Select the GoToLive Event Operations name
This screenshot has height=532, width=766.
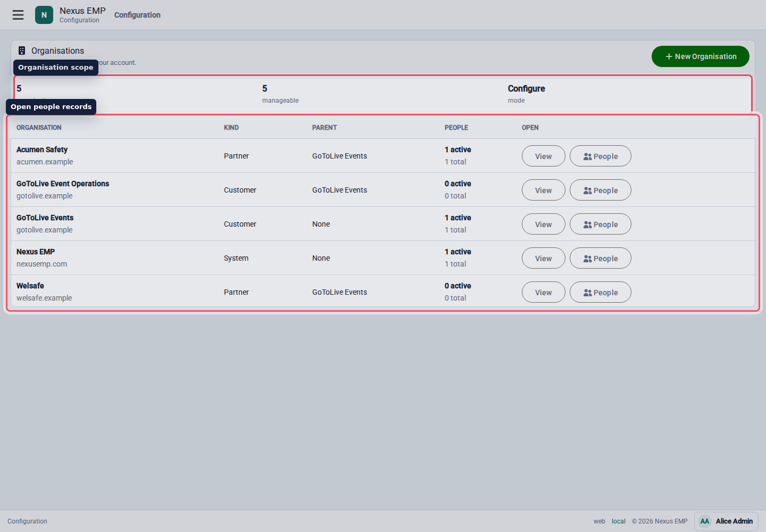[63, 184]
